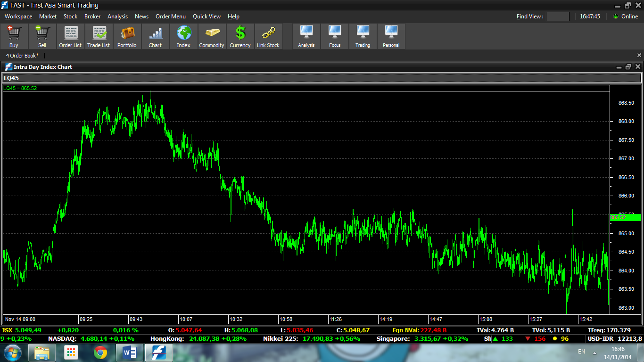The height and width of the screenshot is (362, 644).
Task: Open the Trade List
Action: click(99, 37)
